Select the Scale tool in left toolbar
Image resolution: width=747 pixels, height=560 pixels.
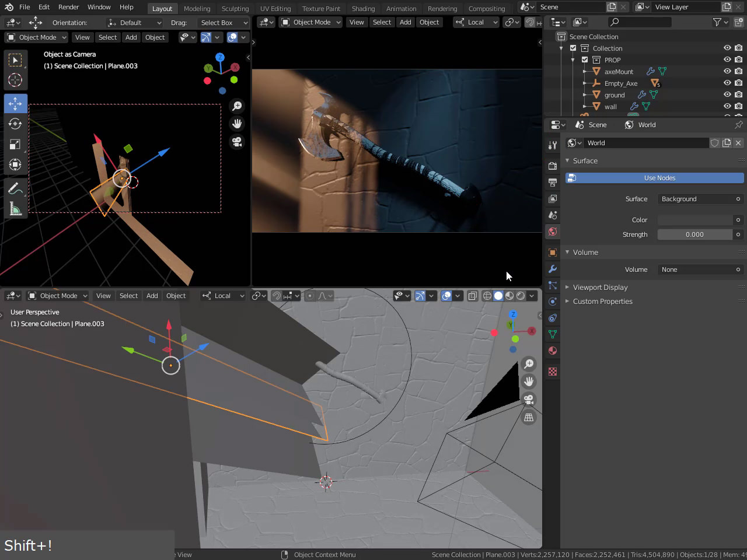coord(15,144)
